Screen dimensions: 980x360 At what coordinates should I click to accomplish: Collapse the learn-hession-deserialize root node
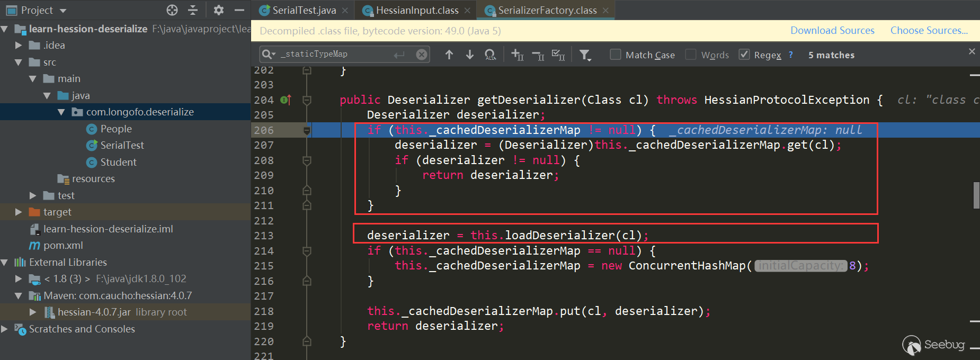tap(4, 29)
